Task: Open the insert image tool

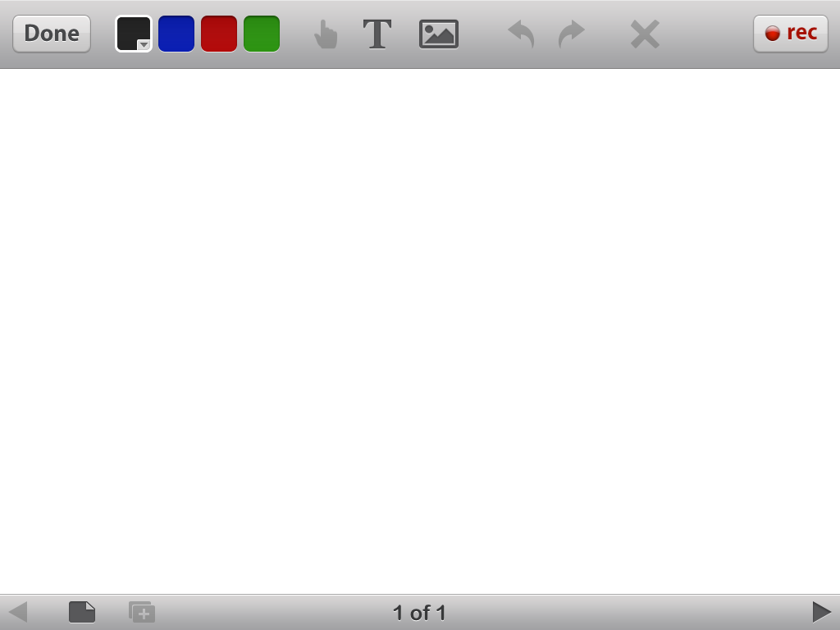Action: point(438,34)
